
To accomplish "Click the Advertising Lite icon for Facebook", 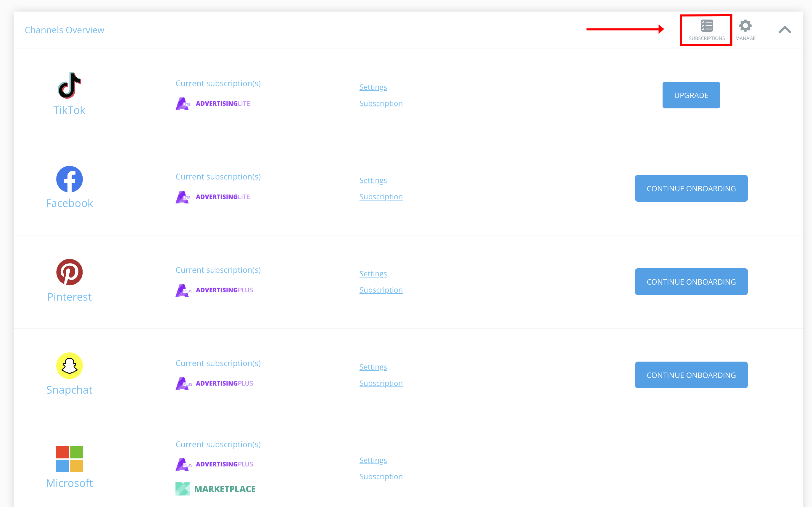I will click(183, 197).
